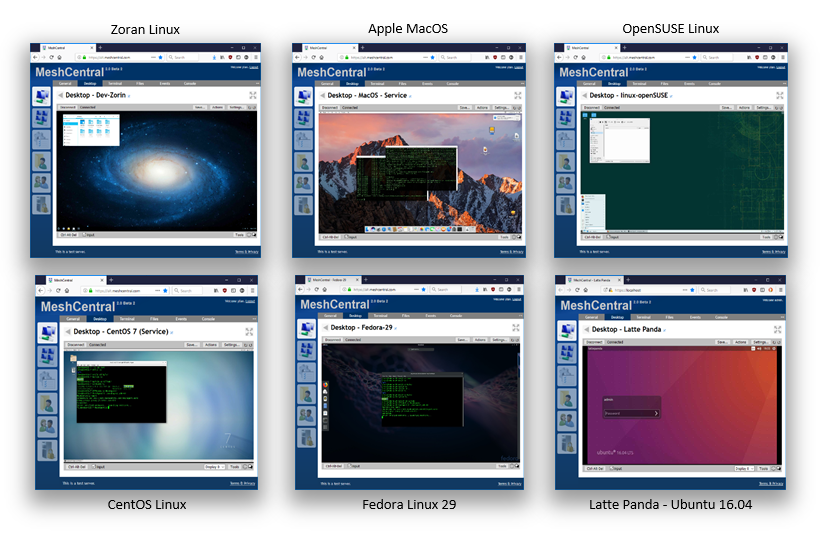Switch to Console tab in Fedora-29 window
Viewport: 820px width, 537px height.
(x=456, y=315)
